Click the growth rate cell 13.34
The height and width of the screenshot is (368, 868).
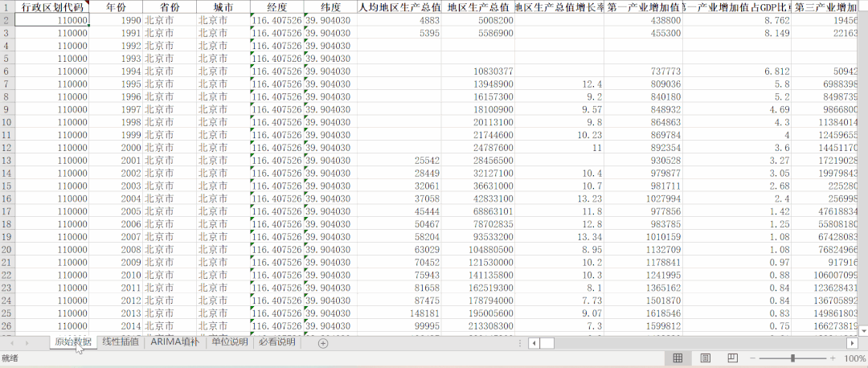559,237
